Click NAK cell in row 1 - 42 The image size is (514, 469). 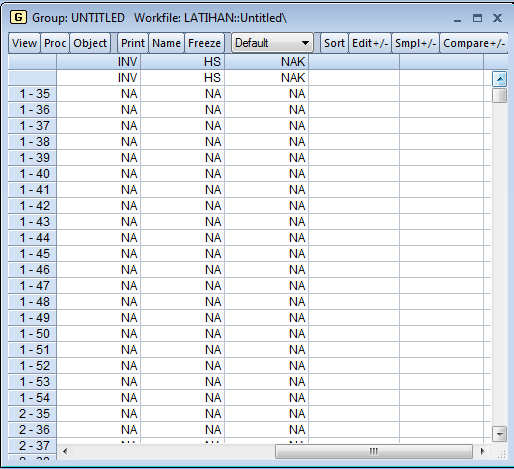pyautogui.click(x=267, y=206)
